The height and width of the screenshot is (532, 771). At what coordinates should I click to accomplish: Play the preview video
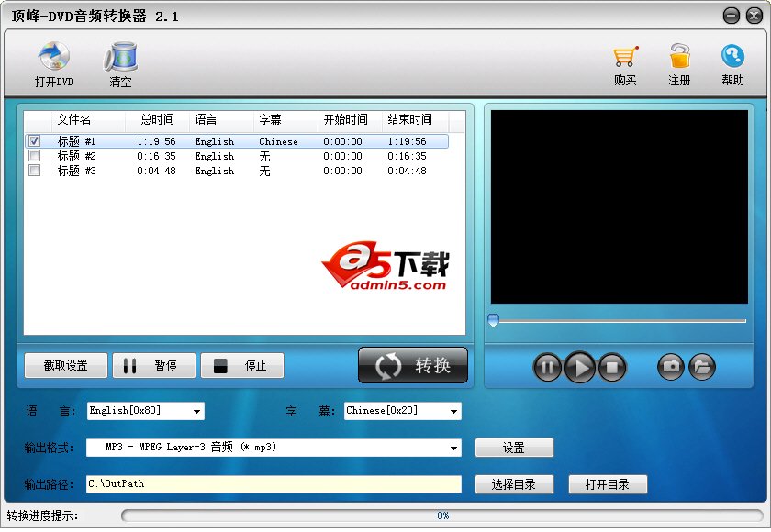580,367
